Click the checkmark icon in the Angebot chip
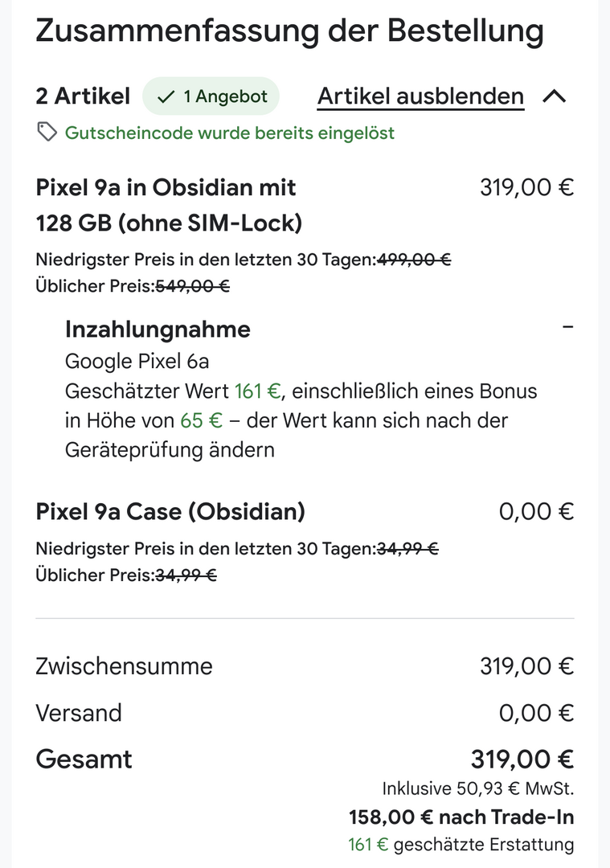Viewport: 610px width, 868px height. (x=166, y=96)
